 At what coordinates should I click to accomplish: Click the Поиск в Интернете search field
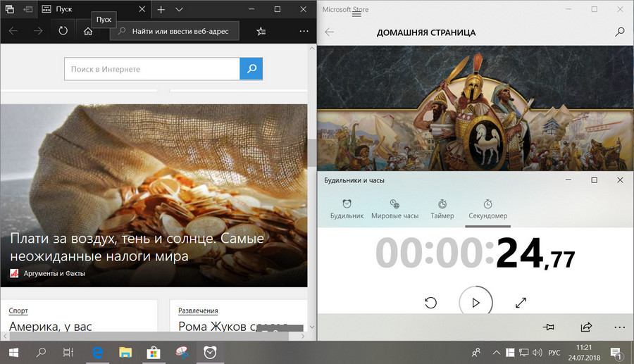152,69
